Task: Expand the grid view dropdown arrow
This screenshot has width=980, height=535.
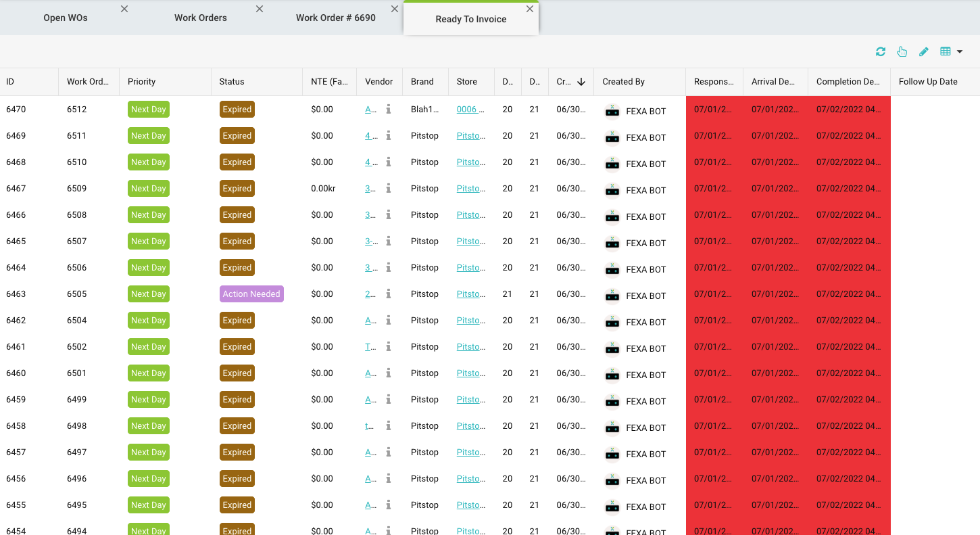Action: click(x=960, y=52)
